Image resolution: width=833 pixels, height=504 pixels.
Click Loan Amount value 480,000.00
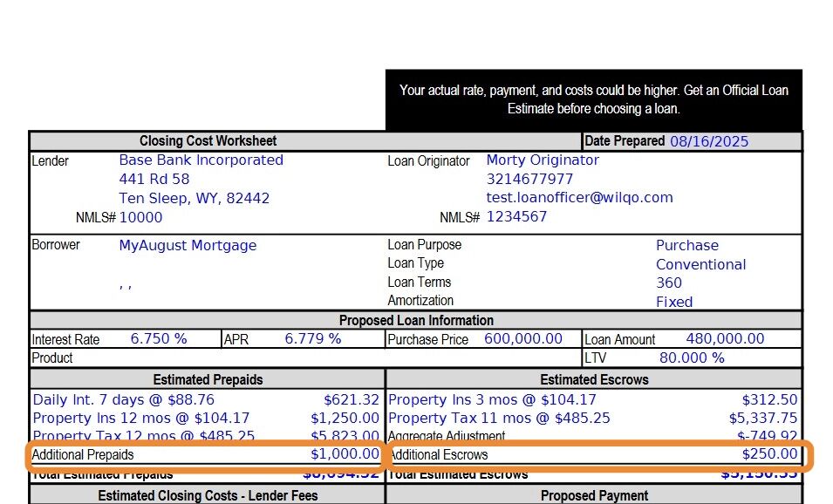tap(725, 339)
